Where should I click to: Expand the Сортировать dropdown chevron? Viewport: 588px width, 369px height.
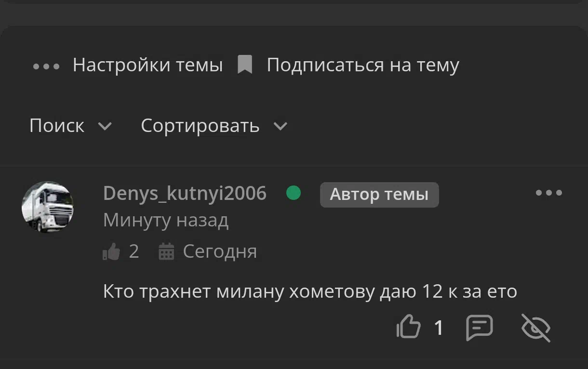(280, 126)
